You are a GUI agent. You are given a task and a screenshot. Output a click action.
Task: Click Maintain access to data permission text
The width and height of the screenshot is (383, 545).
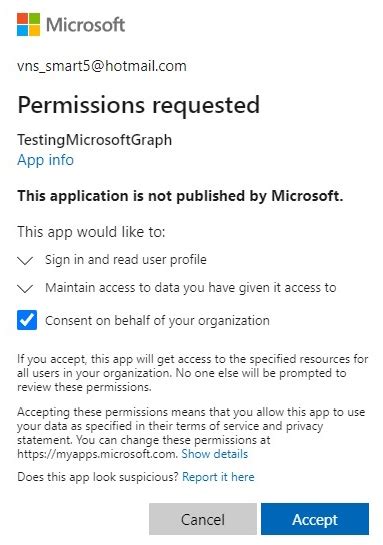point(190,288)
